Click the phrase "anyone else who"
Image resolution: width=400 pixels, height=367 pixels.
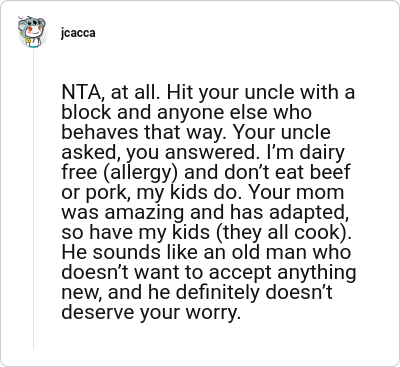(234, 112)
